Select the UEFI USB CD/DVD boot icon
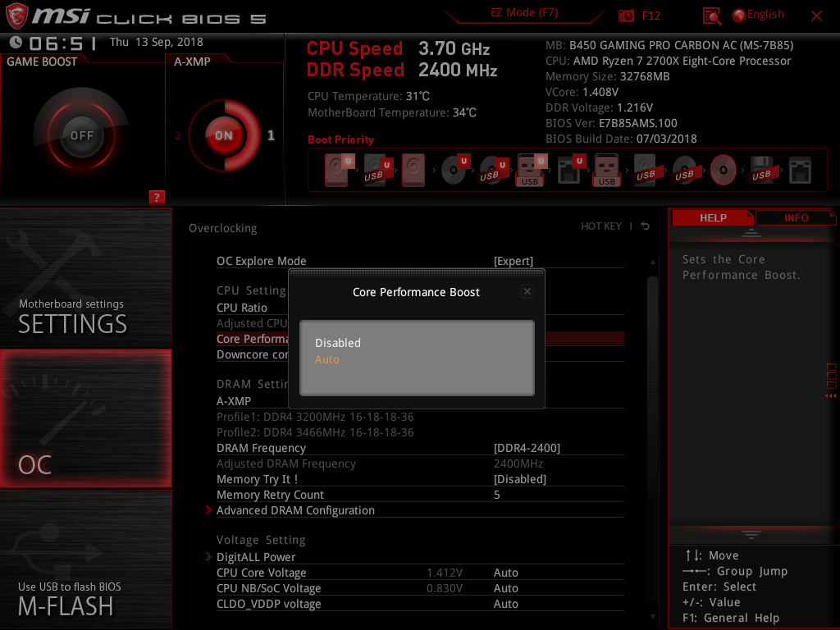The height and width of the screenshot is (630, 840). [x=492, y=170]
